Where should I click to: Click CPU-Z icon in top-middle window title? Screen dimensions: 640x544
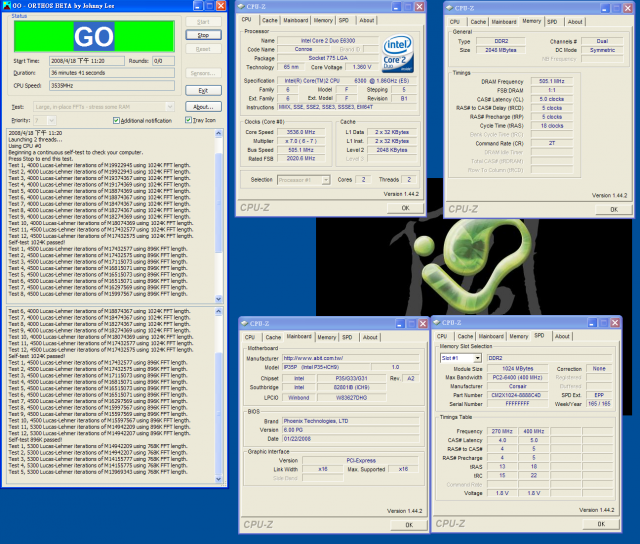tap(241, 7)
